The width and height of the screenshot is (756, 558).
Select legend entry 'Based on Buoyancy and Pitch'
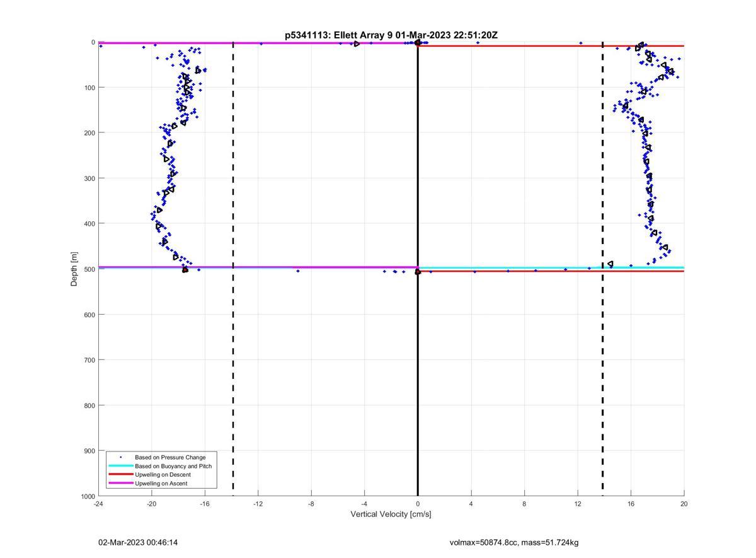(173, 466)
